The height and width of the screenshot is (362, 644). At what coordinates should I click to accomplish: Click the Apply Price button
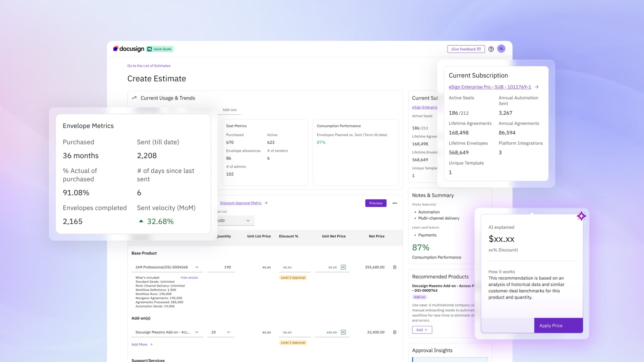click(x=558, y=325)
